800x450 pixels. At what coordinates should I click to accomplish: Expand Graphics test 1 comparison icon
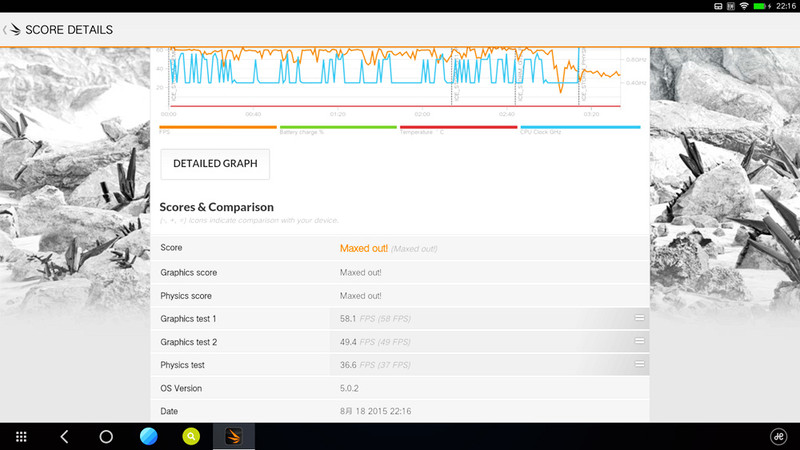(639, 318)
